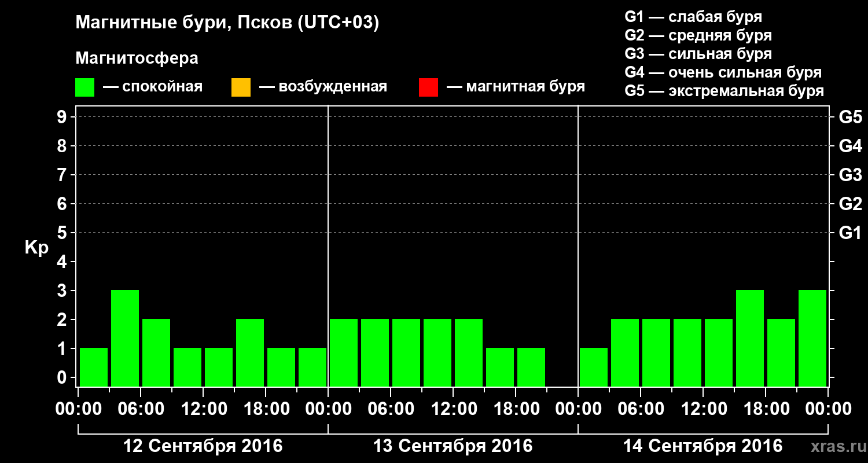Click the 15:00–18:00 bar on 12 September
This screenshot has height=463, width=868.
click(x=250, y=353)
